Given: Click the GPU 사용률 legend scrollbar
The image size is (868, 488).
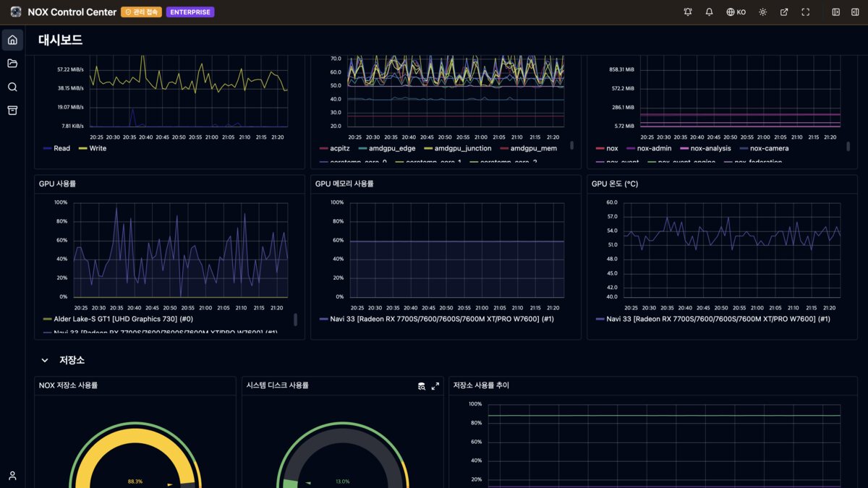Looking at the screenshot, I should [295, 320].
